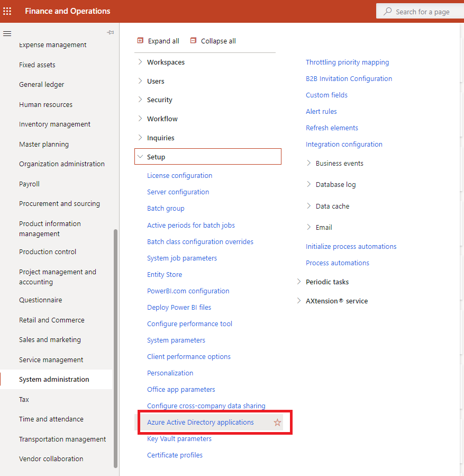Open Vendor collaboration module
The width and height of the screenshot is (464, 476).
(51, 459)
